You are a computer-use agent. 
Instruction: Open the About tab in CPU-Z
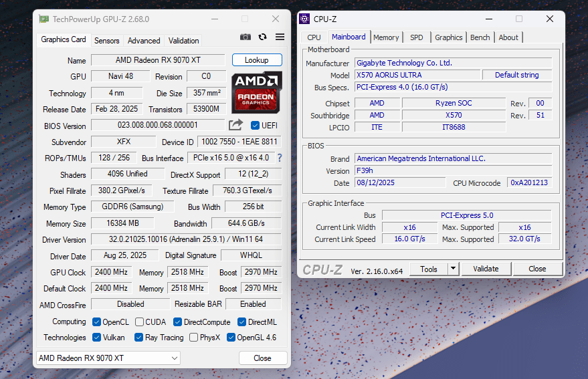pos(508,37)
